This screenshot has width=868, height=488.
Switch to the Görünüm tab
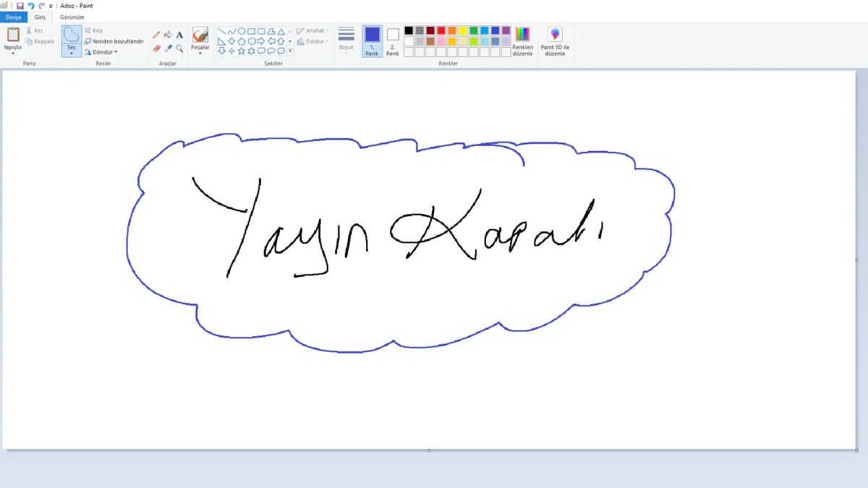(72, 17)
